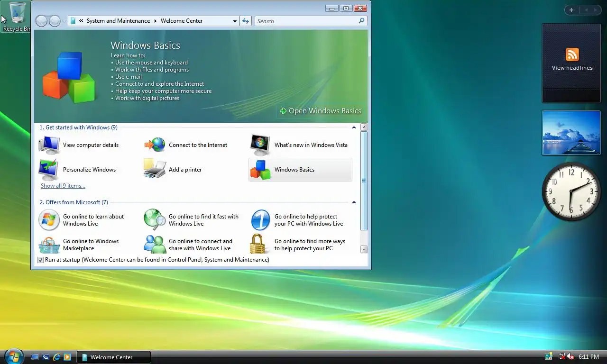Image resolution: width=607 pixels, height=364 pixels.
Task: Select the Personalize Windows monitor icon
Action: pos(49,170)
